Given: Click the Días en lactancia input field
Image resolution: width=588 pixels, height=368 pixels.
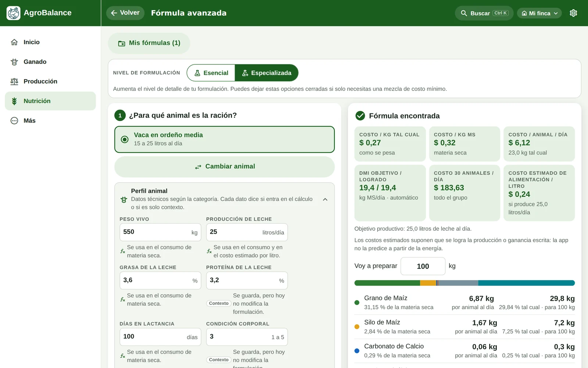Looking at the screenshot, I should pyautogui.click(x=160, y=337).
